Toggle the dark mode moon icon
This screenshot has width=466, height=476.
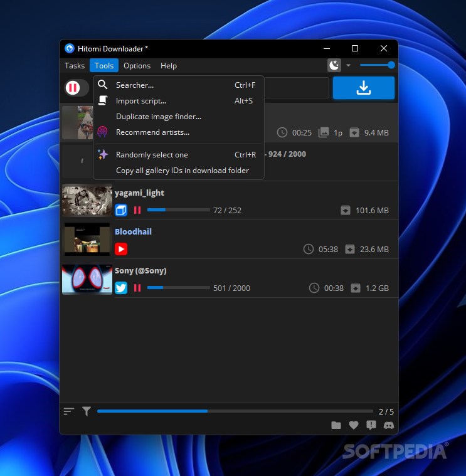(x=334, y=65)
